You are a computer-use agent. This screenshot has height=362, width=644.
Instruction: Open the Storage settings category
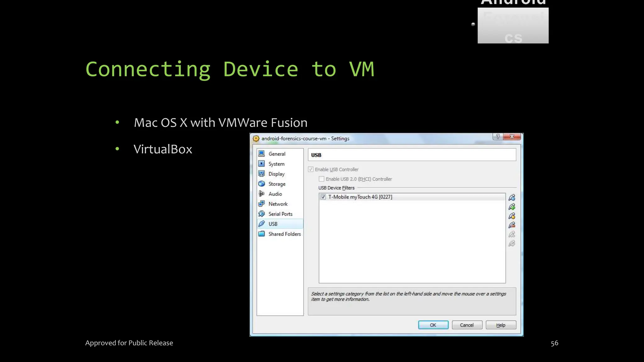[277, 184]
